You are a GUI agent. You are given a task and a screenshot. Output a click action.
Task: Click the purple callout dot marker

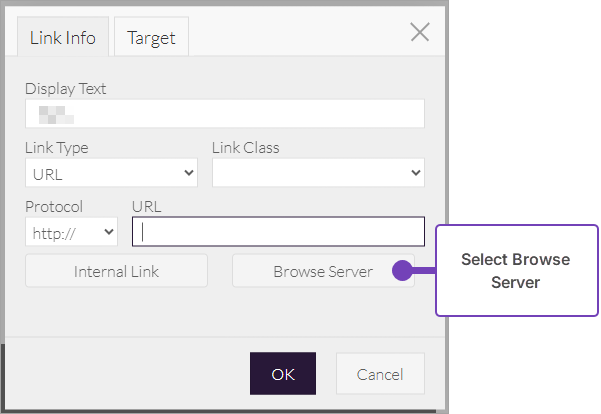pos(402,270)
